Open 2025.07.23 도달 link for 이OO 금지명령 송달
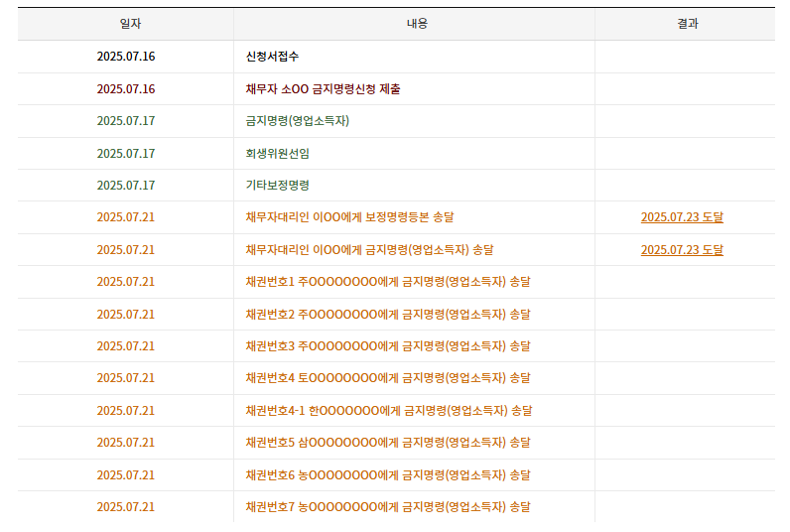This screenshot has height=532, width=790. point(682,250)
